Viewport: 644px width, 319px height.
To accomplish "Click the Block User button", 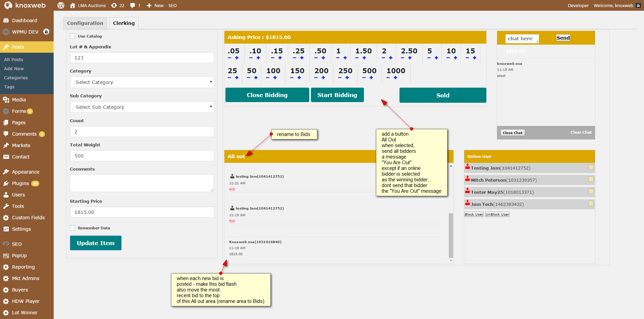I will tap(474, 214).
